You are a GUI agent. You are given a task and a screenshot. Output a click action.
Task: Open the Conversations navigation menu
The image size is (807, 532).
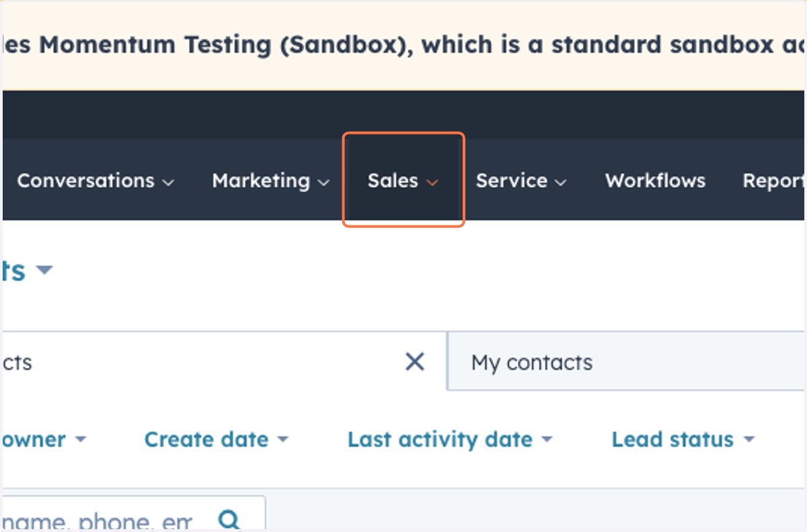pyautogui.click(x=95, y=180)
